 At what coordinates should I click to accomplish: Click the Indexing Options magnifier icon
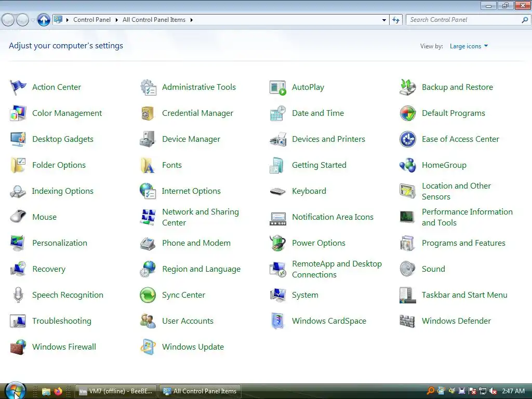tap(18, 191)
